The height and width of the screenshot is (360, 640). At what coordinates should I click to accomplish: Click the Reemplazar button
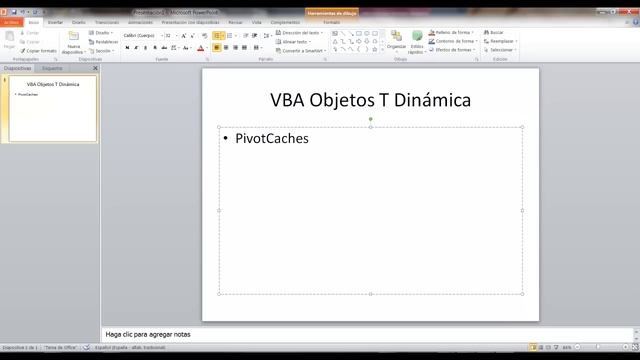pyautogui.click(x=500, y=41)
